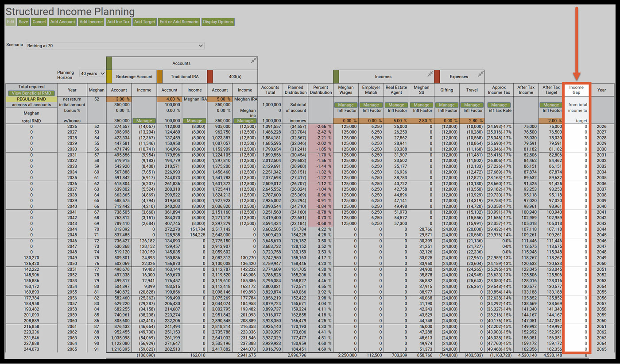Click the Accounts Total column header
This screenshot has height=364, width=620.
pyautogui.click(x=270, y=90)
